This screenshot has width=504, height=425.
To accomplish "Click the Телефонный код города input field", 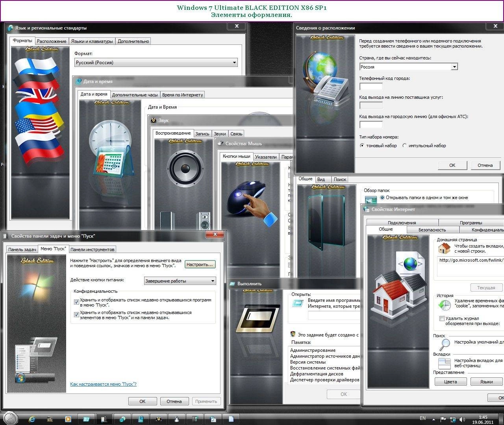I will point(371,86).
